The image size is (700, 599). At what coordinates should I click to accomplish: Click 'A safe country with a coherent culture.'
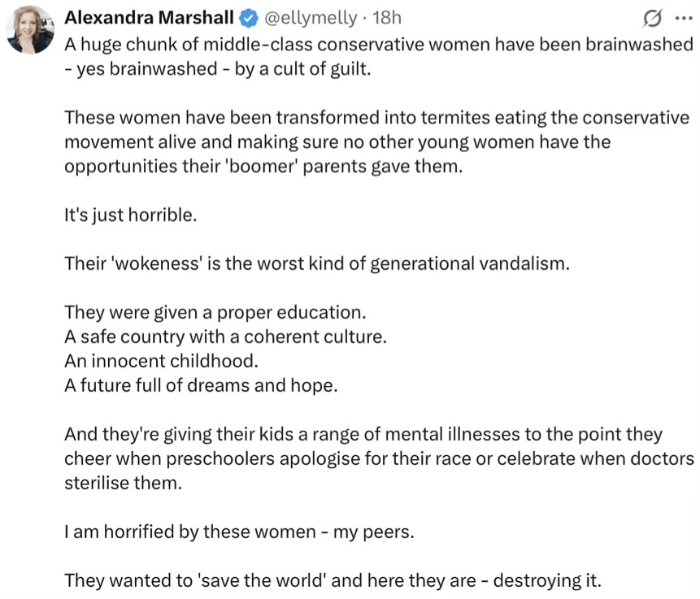coord(225,336)
